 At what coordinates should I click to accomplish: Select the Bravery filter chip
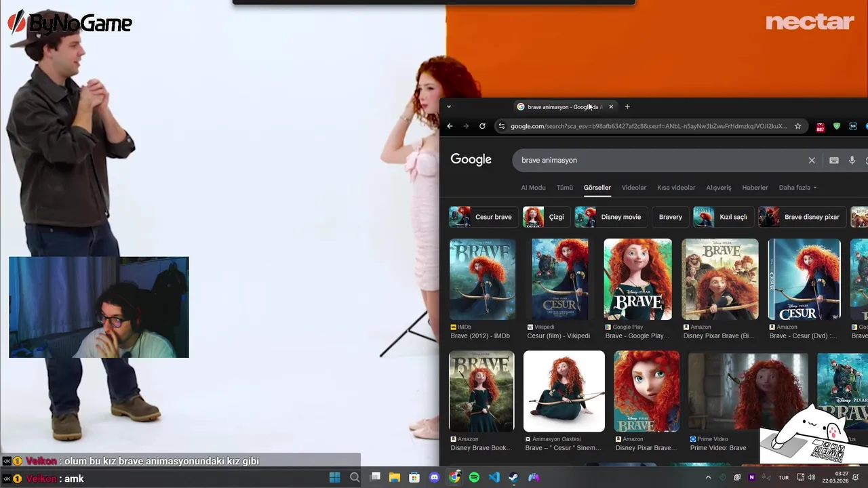coord(671,217)
